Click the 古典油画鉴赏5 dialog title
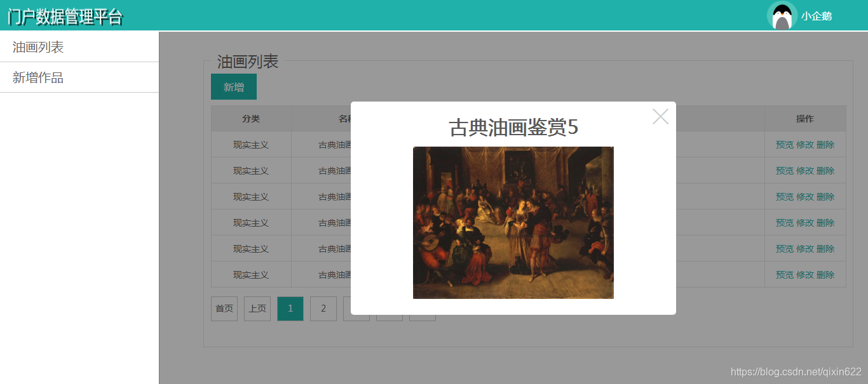 (x=513, y=128)
